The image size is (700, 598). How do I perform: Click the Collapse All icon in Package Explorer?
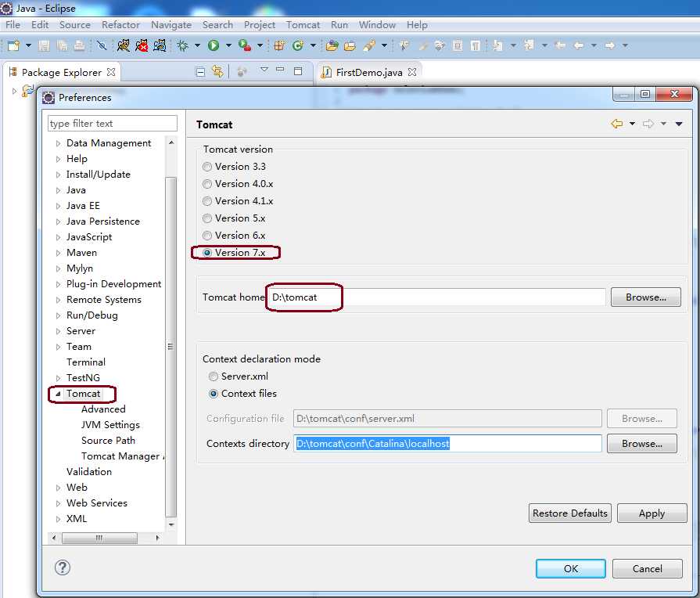coord(200,71)
